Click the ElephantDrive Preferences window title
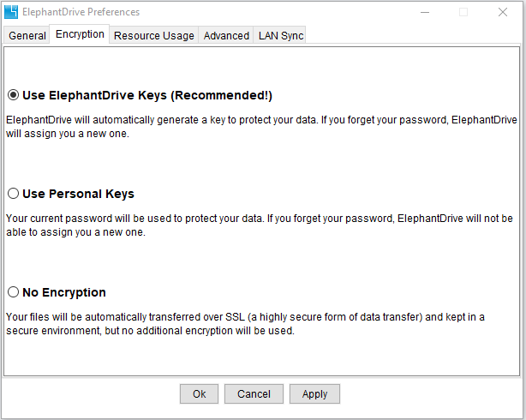Viewport: 526px width, 420px height. [x=81, y=12]
